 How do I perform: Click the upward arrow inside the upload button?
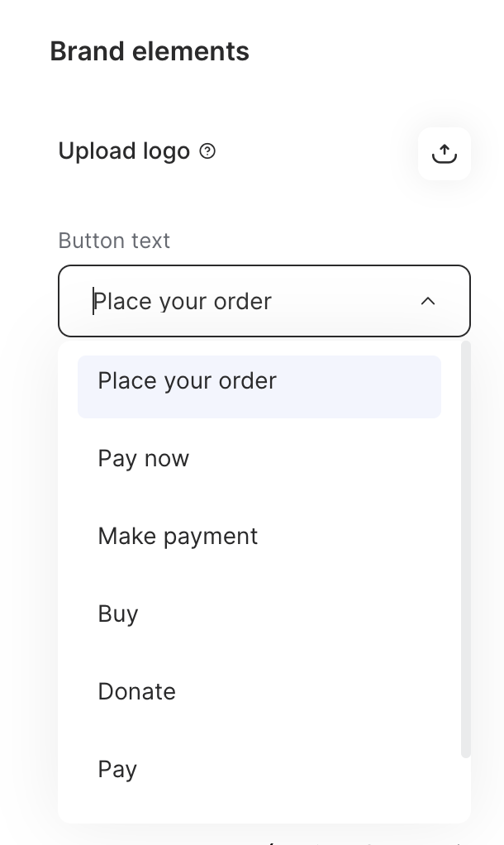click(x=444, y=153)
